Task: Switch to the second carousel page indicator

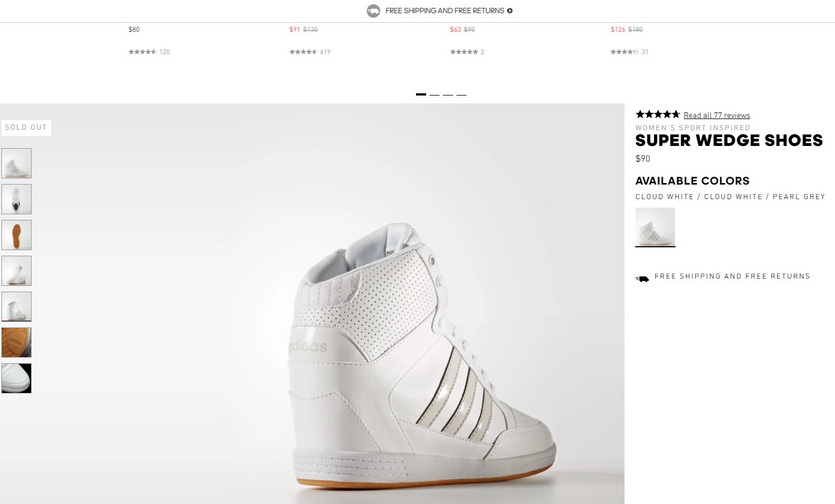Action: coord(434,94)
